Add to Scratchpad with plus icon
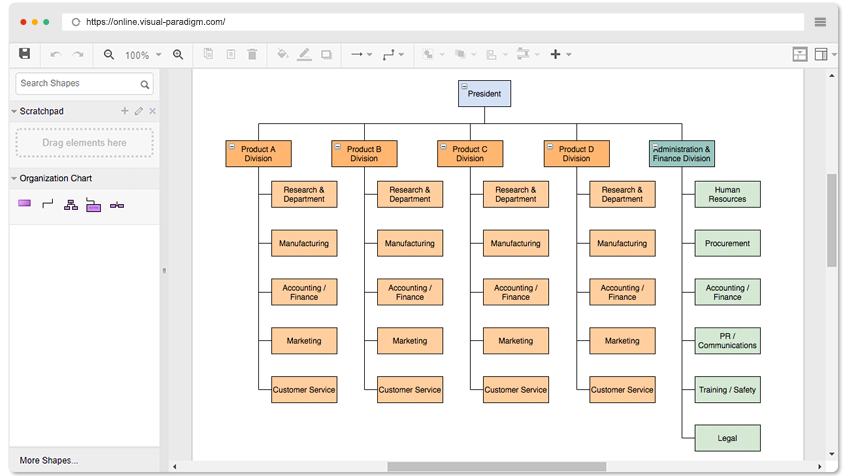Viewport: 848px width, 476px height. coord(124,110)
